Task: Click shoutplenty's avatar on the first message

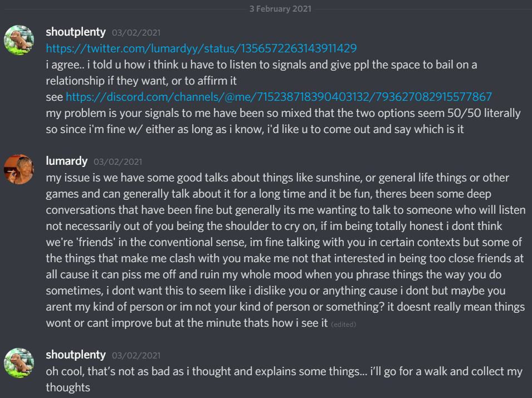Action: [19, 40]
